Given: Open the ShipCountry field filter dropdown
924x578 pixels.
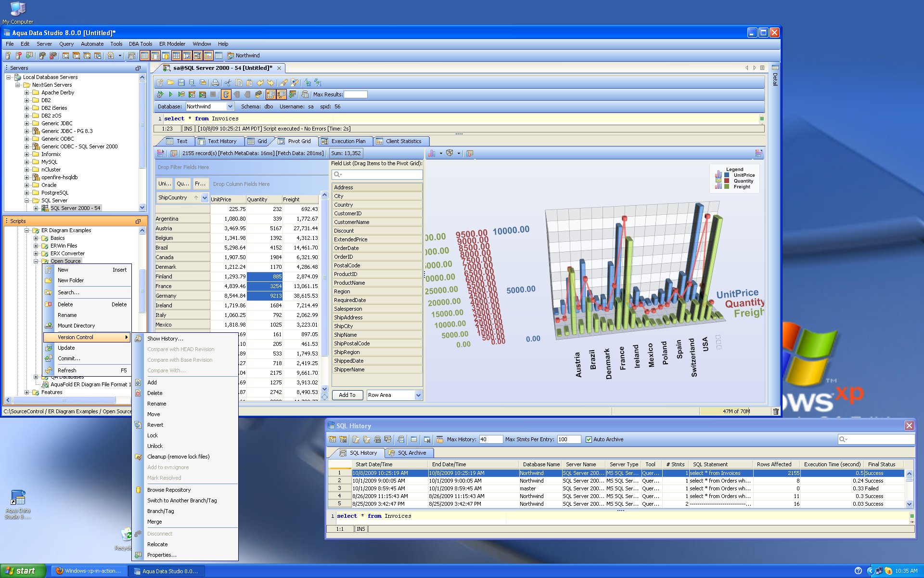Looking at the screenshot, I should (205, 197).
